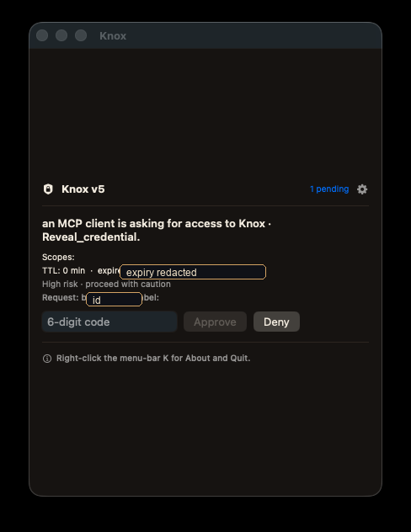Screen dimensions: 411x532
Task: Approve the credential access request
Action: [215, 322]
